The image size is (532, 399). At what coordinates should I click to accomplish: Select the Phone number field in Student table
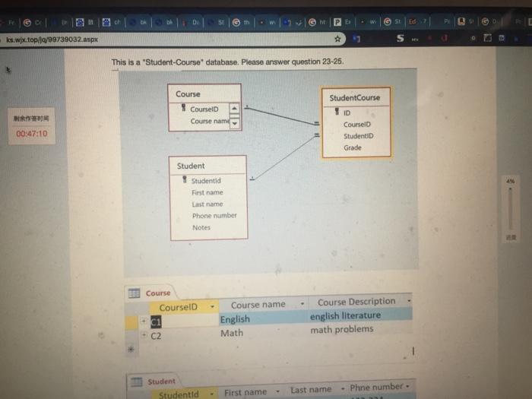point(214,215)
